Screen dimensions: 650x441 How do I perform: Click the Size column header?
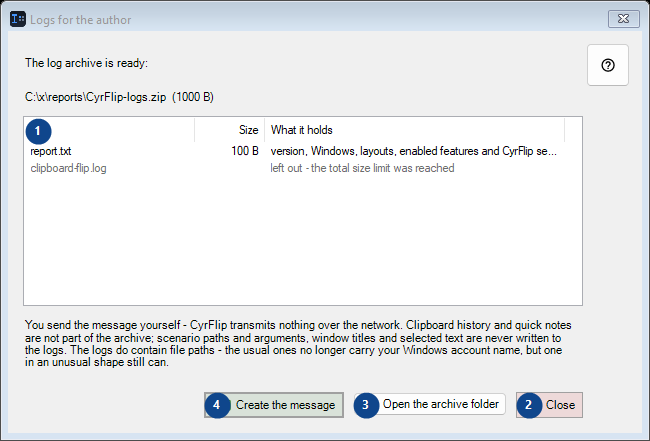pos(230,130)
